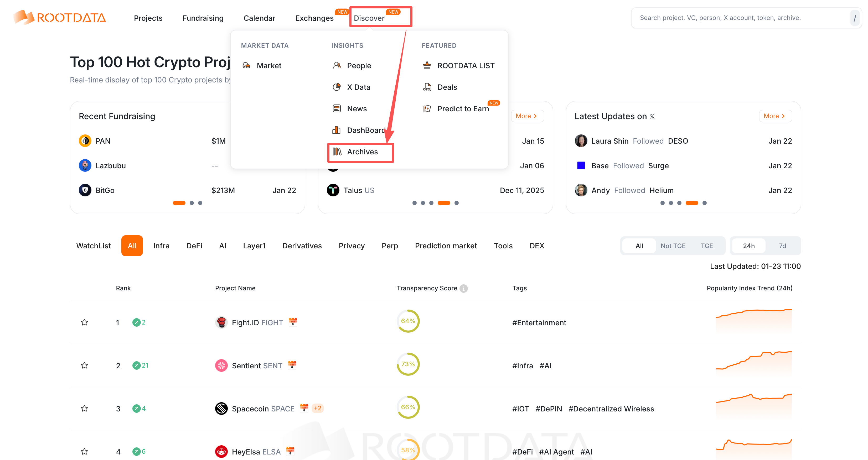Expand the +2 badge beside Spacecoin
The image size is (868, 460).
pos(317,408)
